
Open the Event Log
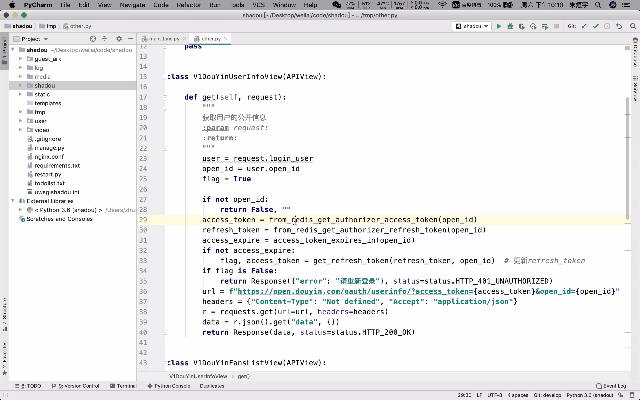[x=611, y=386]
